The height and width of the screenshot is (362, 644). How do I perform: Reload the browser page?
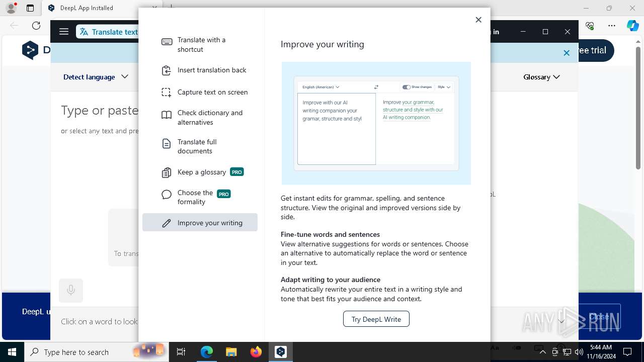tap(36, 26)
